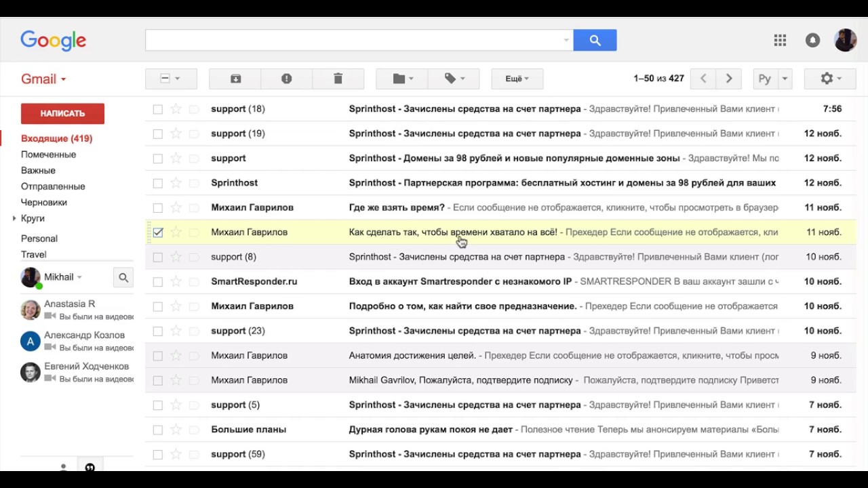The height and width of the screenshot is (488, 868).
Task: Open the settings gear menu
Action: tap(830, 79)
